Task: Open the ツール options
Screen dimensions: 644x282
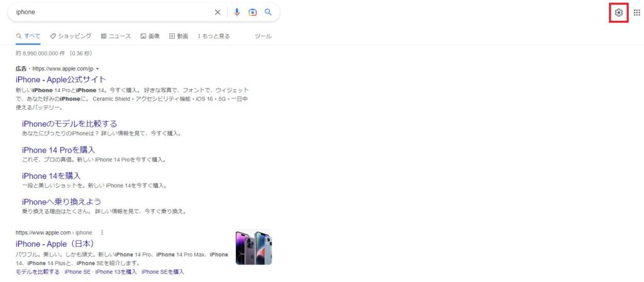Action: pos(264,36)
